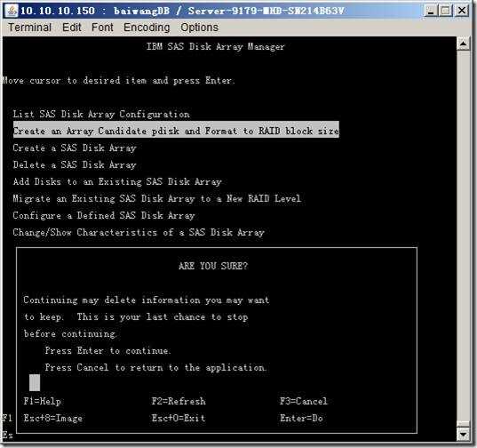This screenshot has width=477, height=448.
Task: Click the scrollbar up arrow
Action: (x=464, y=44)
